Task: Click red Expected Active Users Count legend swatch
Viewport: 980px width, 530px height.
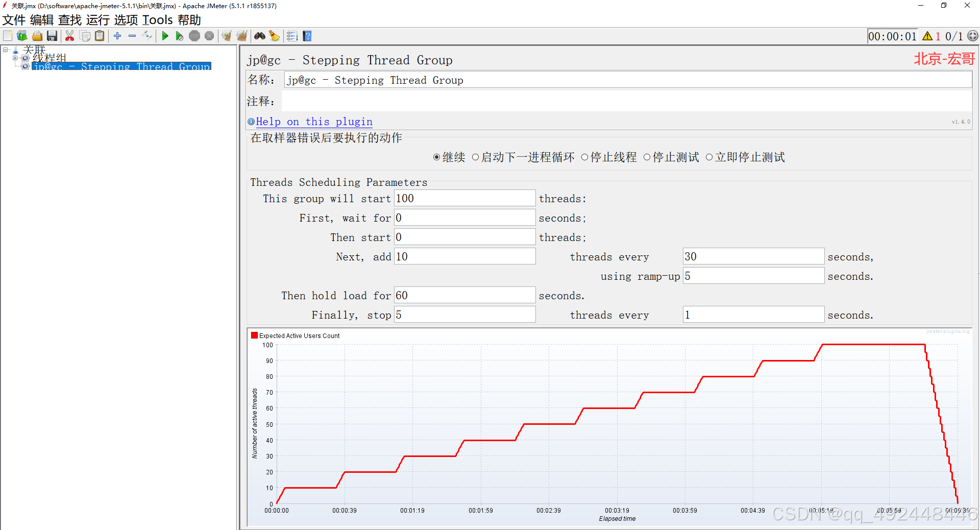Action: pyautogui.click(x=254, y=335)
